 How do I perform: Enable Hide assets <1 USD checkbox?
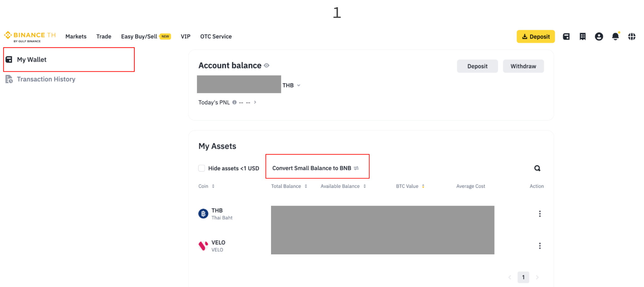(x=202, y=168)
